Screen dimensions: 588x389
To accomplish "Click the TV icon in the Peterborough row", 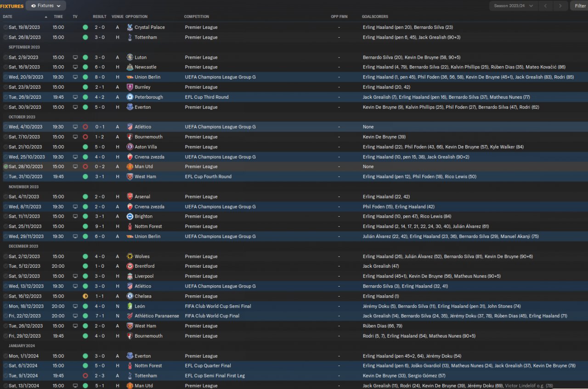I will click(x=75, y=97).
